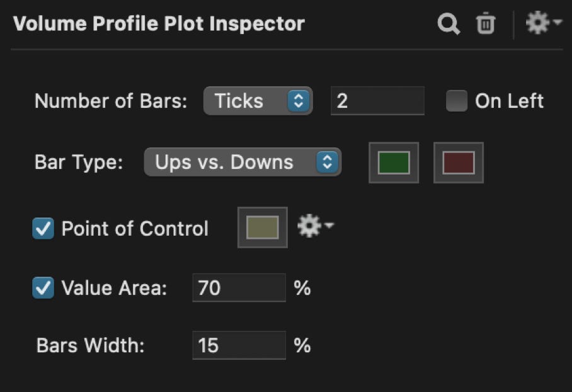Delete the plot with the trash icon

point(485,25)
